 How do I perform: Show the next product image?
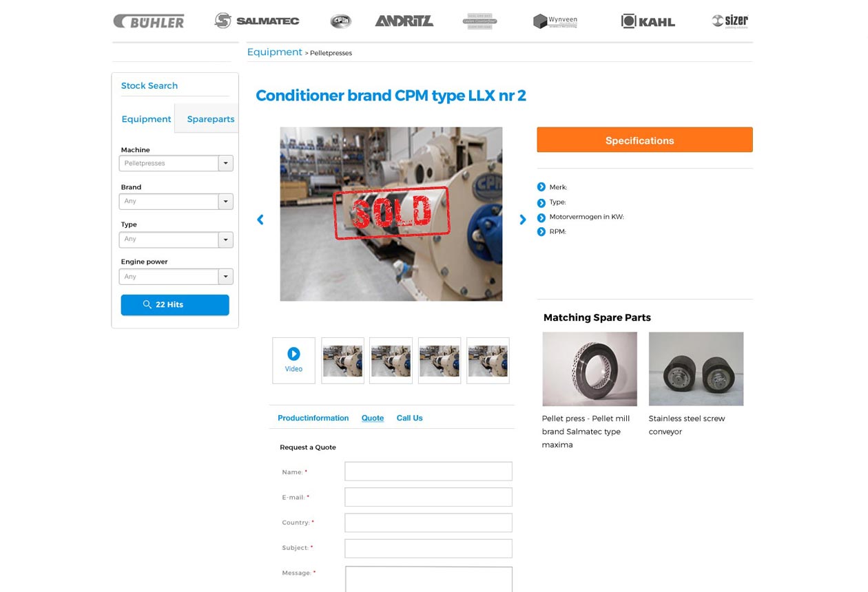coord(523,220)
